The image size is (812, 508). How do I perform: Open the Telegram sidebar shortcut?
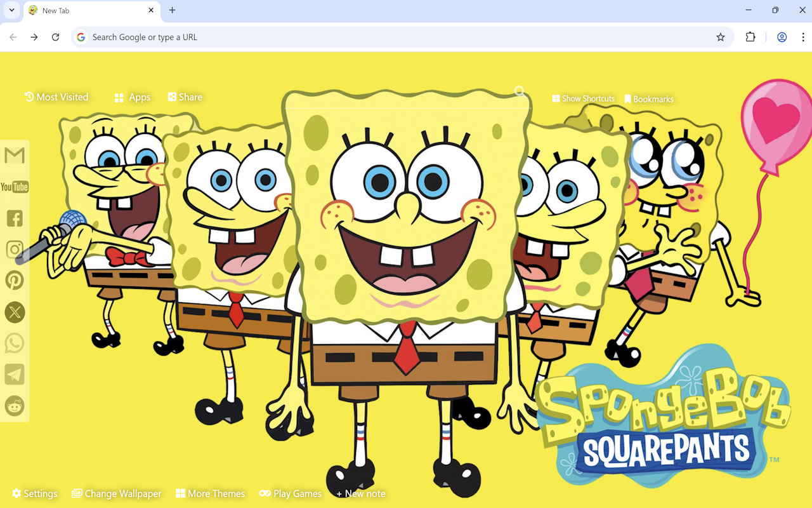[14, 374]
